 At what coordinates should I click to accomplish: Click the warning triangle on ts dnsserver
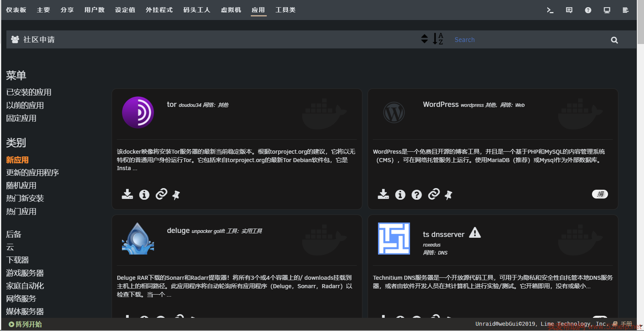pyautogui.click(x=475, y=233)
